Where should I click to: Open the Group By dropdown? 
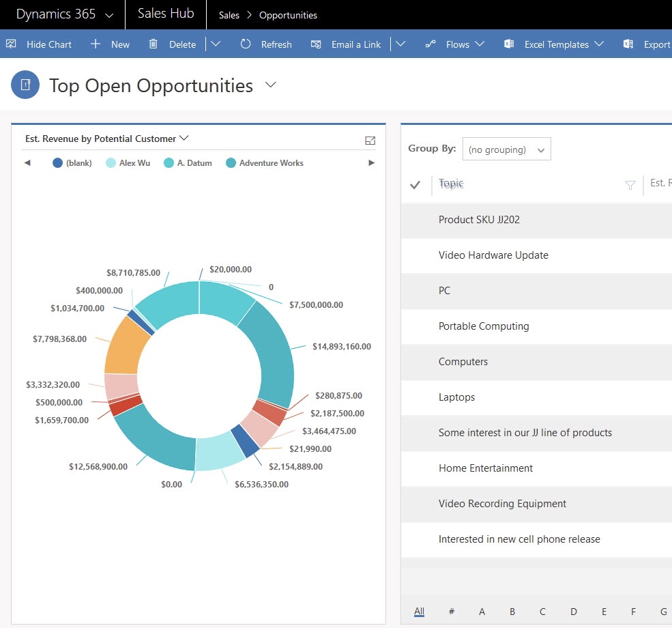coord(506,149)
